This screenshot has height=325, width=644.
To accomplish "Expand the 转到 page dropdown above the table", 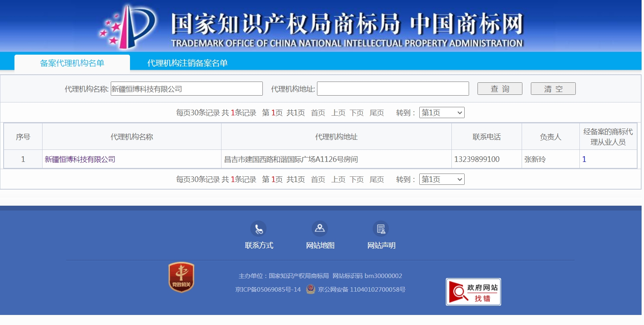I will pyautogui.click(x=442, y=112).
